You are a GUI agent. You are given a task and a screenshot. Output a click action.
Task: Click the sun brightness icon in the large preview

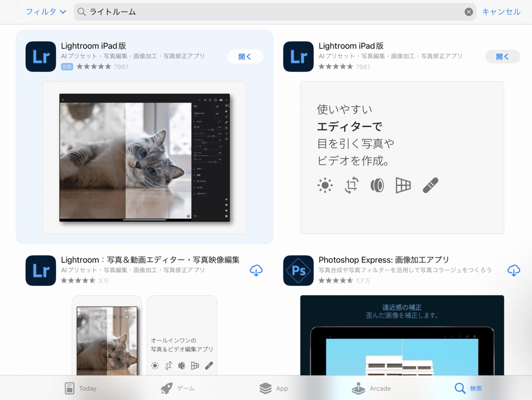point(325,185)
